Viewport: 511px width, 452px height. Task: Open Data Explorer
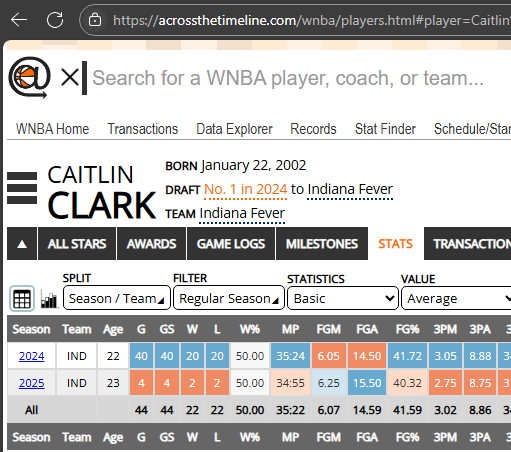click(234, 129)
